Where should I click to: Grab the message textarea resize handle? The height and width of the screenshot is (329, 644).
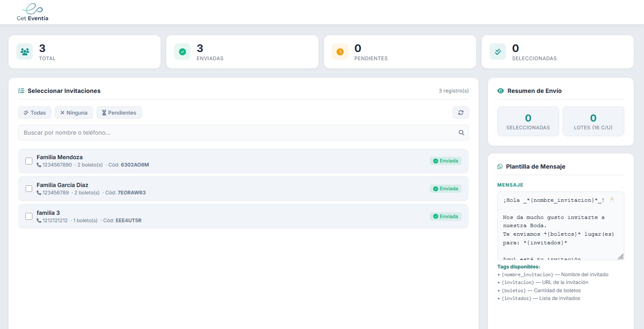point(621,257)
